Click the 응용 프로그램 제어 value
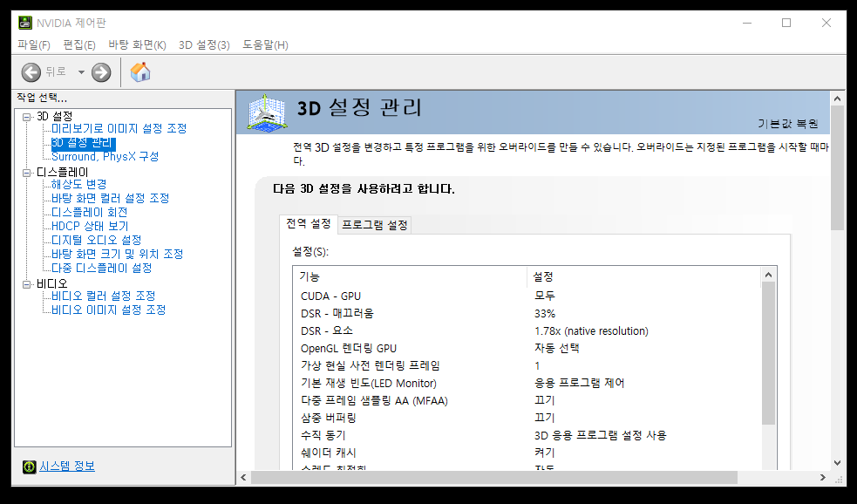This screenshot has height=504, width=857. click(580, 383)
